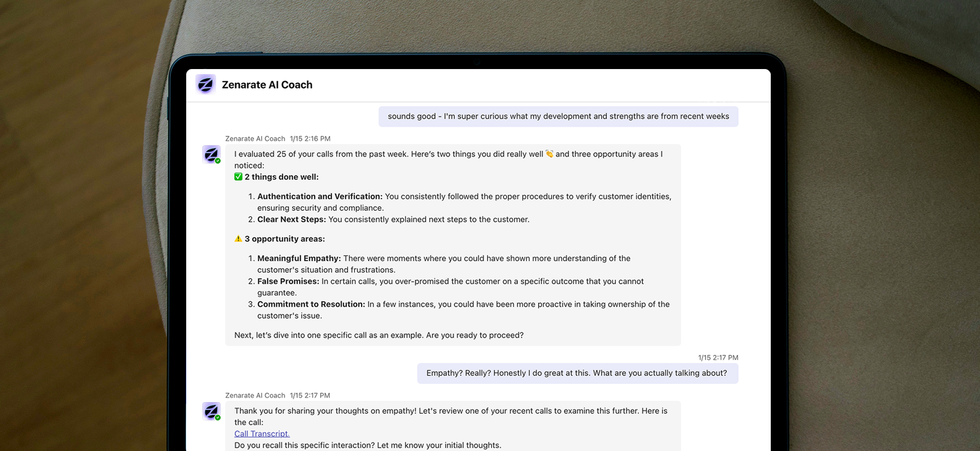The image size is (980, 451).
Task: Click the warning emoji before '3 opportunity areas'
Action: 238,239
